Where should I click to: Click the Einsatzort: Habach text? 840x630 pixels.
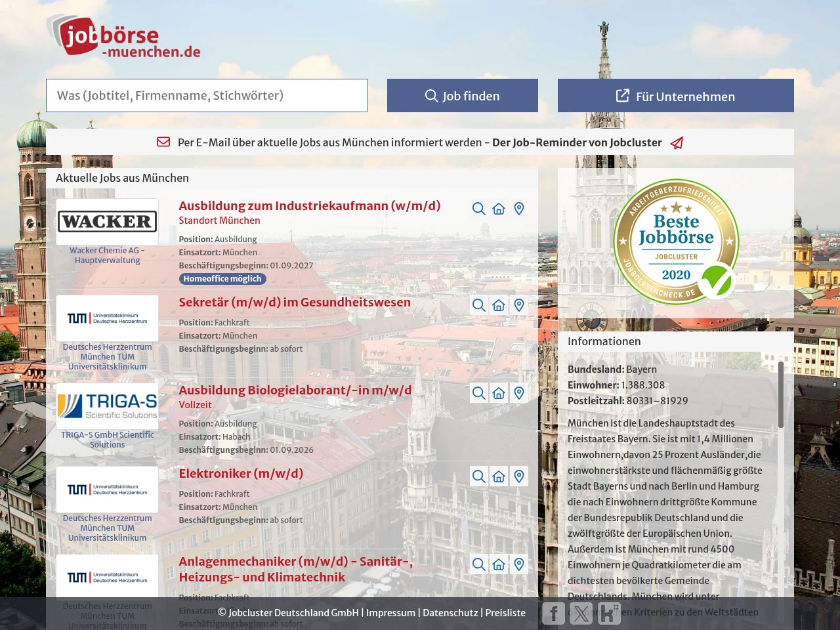coord(215,437)
